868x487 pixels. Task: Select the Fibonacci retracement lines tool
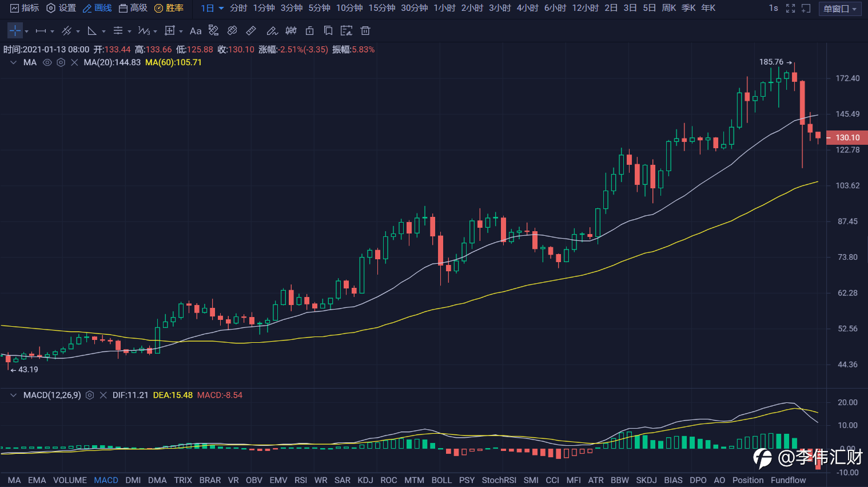tap(118, 31)
